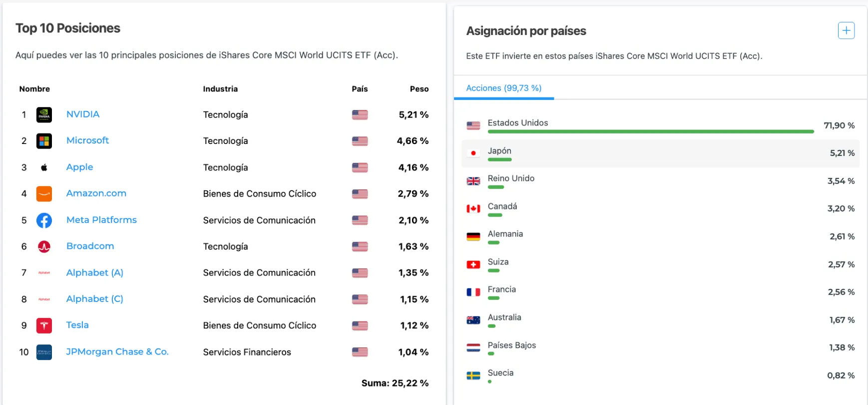Click the Peso column header

tap(419, 89)
